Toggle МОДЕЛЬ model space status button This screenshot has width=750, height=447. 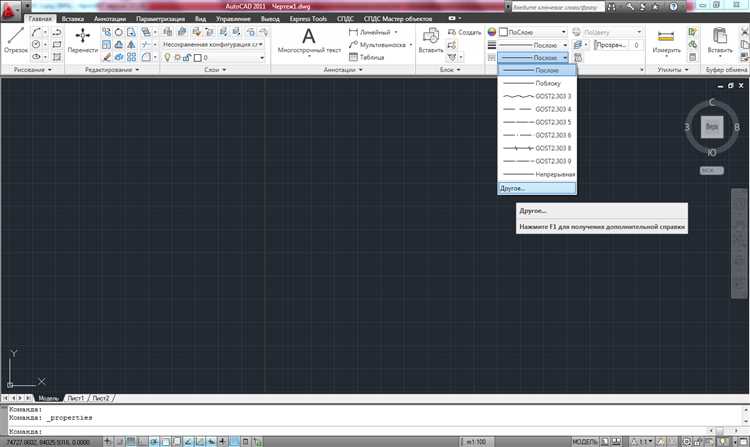585,442
